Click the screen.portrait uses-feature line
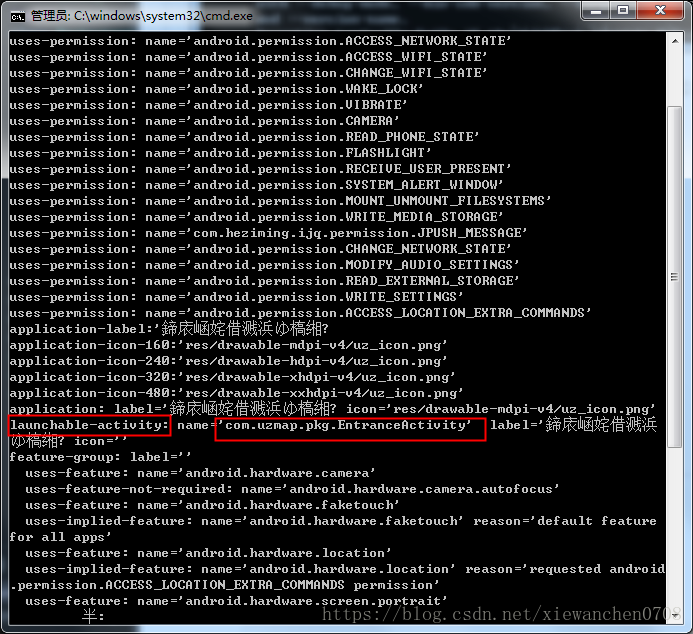Image resolution: width=693 pixels, height=634 pixels. [x=236, y=601]
